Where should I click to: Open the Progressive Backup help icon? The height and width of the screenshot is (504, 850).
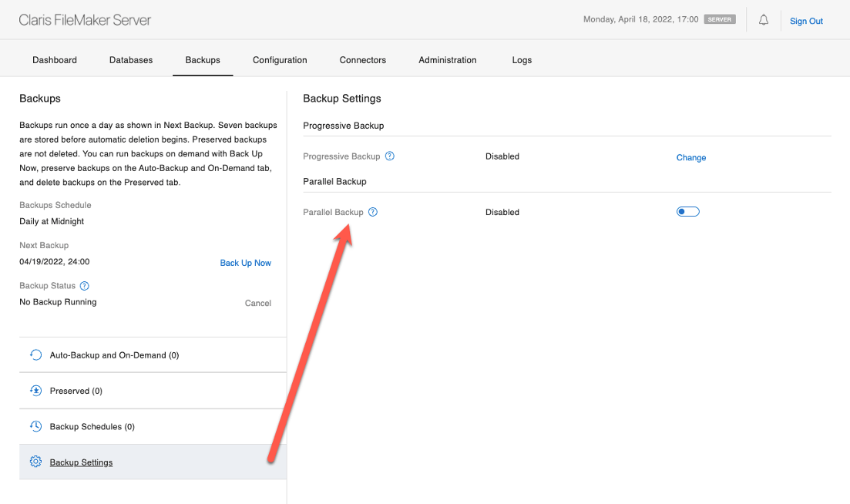[390, 156]
